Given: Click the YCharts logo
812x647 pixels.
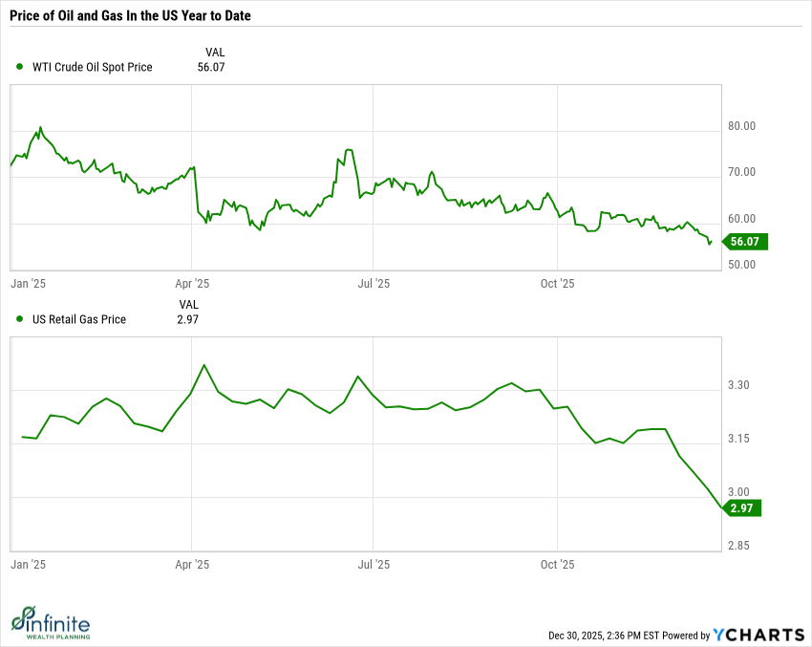Looking at the screenshot, I should 759,635.
